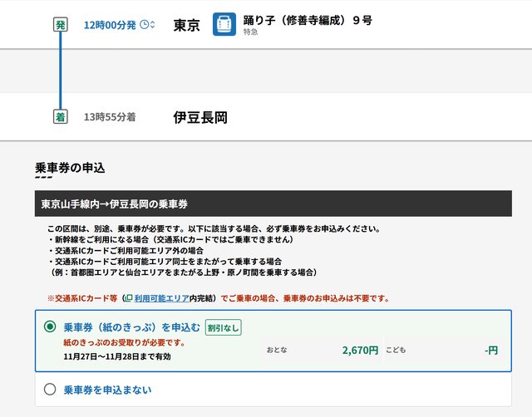Click the blue route line between stations
The image size is (532, 417).
pos(60,71)
